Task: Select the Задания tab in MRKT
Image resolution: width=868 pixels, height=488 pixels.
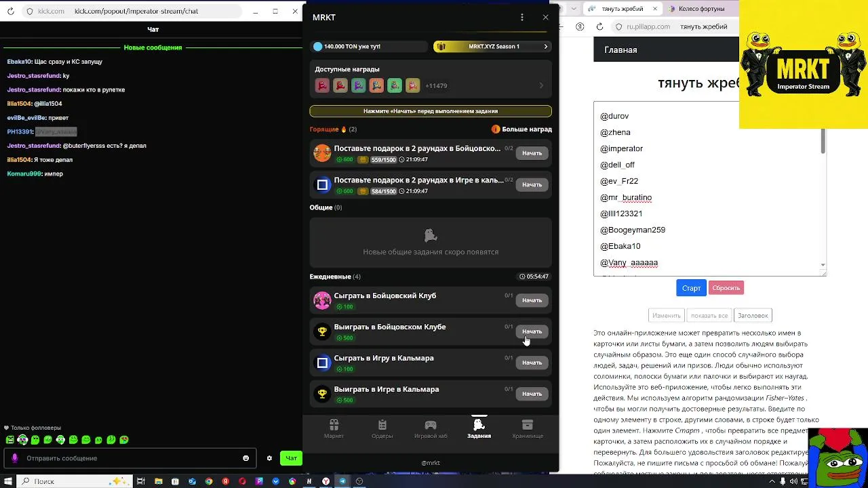Action: pos(479,428)
